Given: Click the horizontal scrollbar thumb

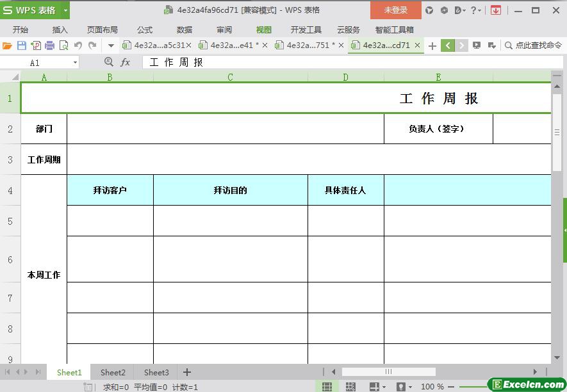Looking at the screenshot, I should [x=388, y=372].
